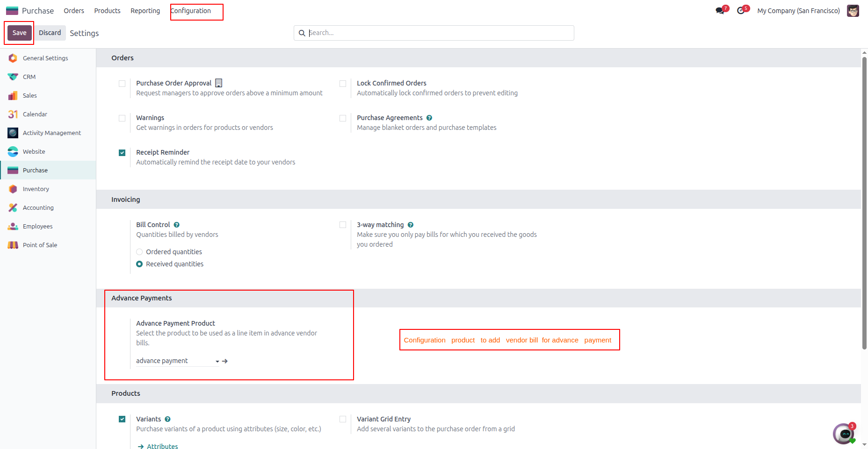Open the Reporting menu
This screenshot has width=868, height=449.
(x=145, y=11)
